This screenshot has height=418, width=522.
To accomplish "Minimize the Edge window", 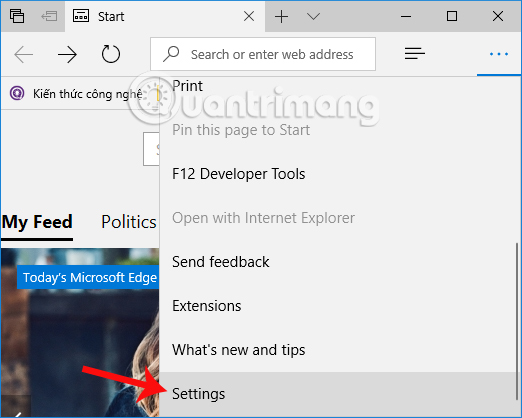I will [406, 16].
